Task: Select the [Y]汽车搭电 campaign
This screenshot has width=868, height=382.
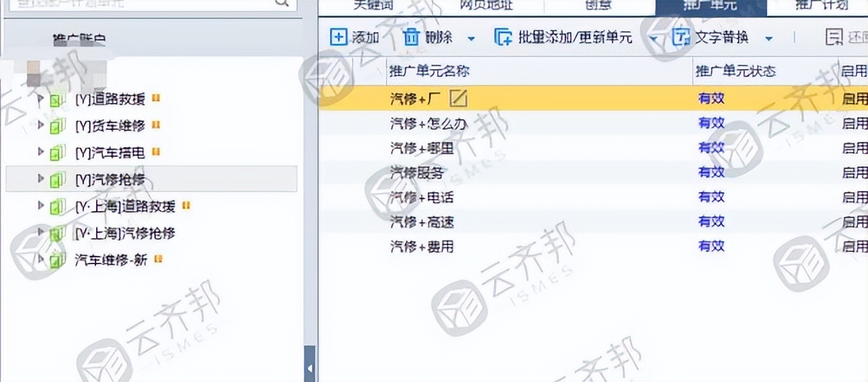Action: 110,152
